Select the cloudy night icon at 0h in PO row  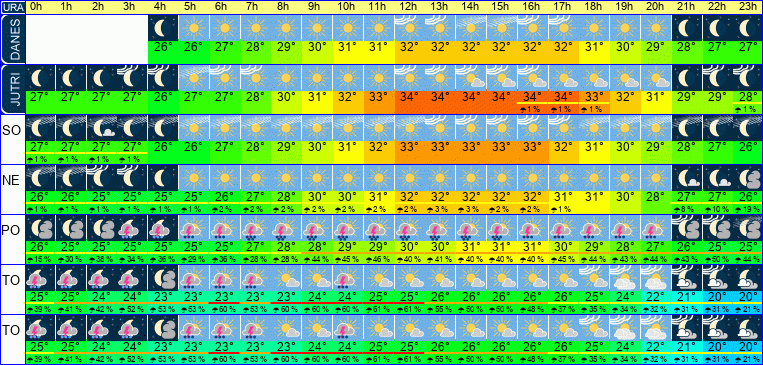click(x=41, y=228)
